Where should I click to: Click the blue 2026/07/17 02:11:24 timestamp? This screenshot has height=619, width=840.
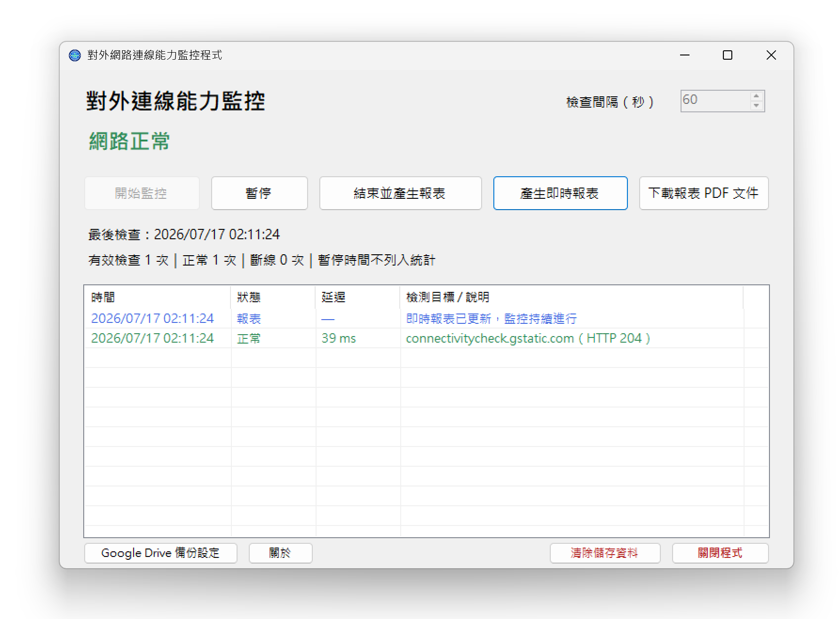pyautogui.click(x=152, y=319)
